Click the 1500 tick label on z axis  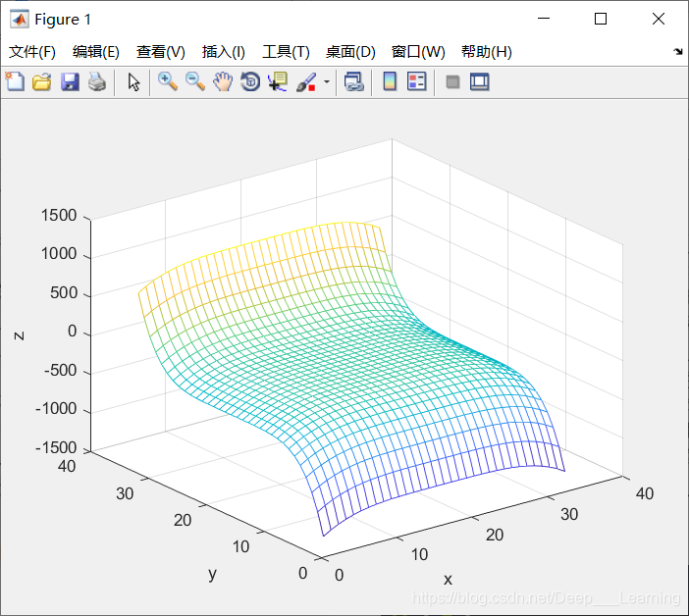pos(59,216)
